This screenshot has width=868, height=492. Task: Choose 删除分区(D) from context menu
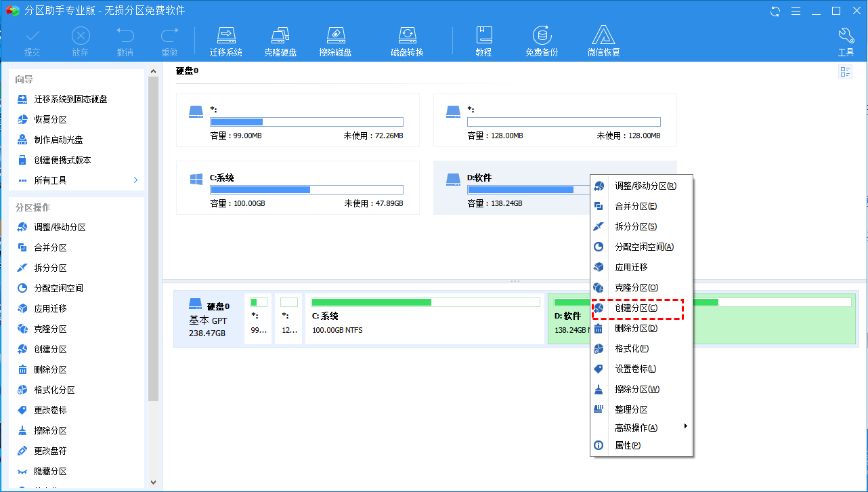(641, 328)
